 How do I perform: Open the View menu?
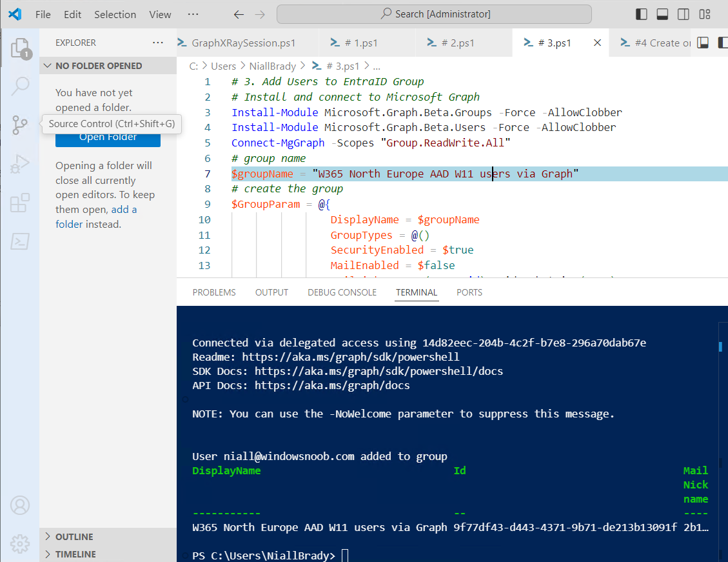click(x=160, y=14)
